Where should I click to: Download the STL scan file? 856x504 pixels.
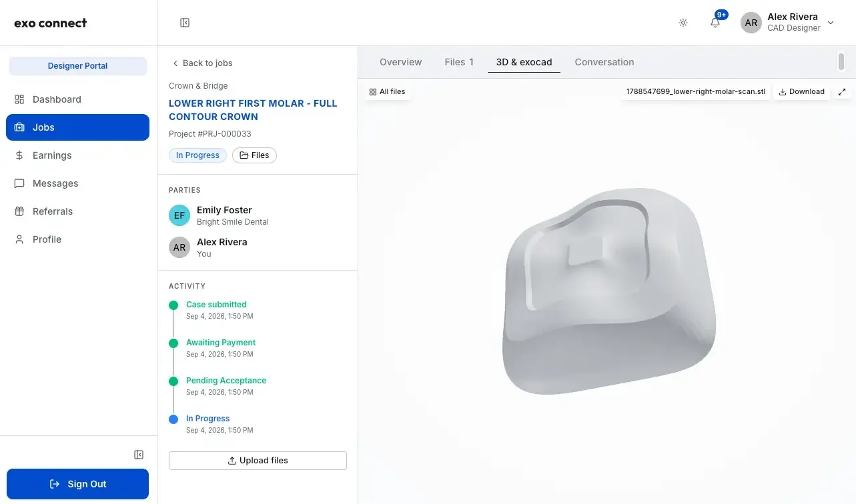tap(802, 92)
